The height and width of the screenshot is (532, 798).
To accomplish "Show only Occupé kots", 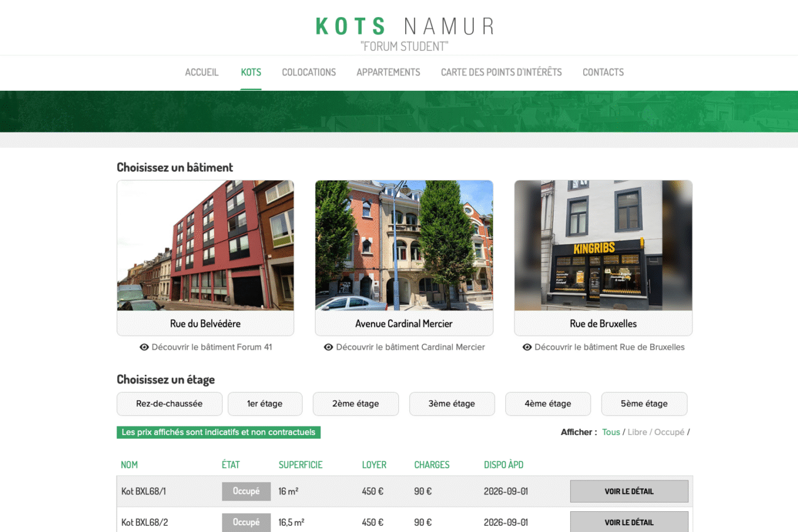I will coord(669,433).
